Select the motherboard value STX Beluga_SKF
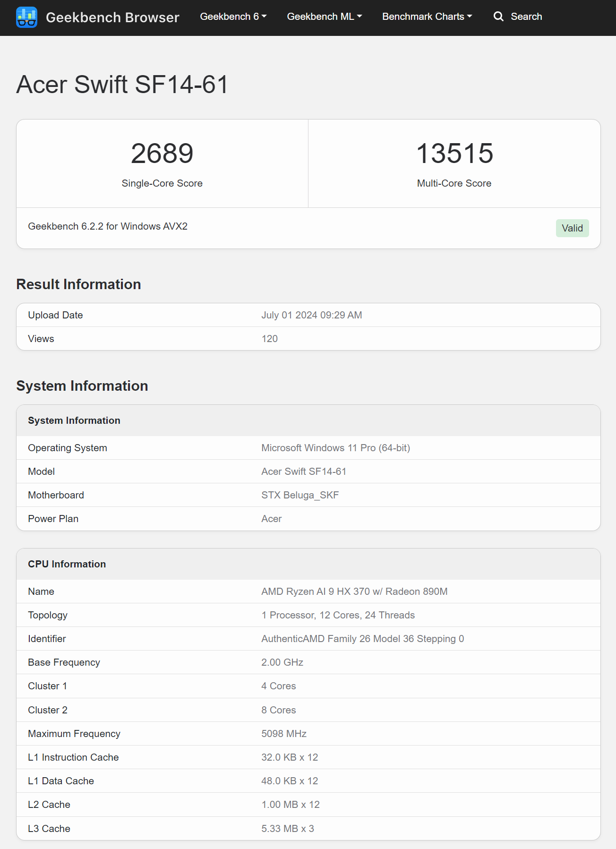The height and width of the screenshot is (849, 616). 300,495
